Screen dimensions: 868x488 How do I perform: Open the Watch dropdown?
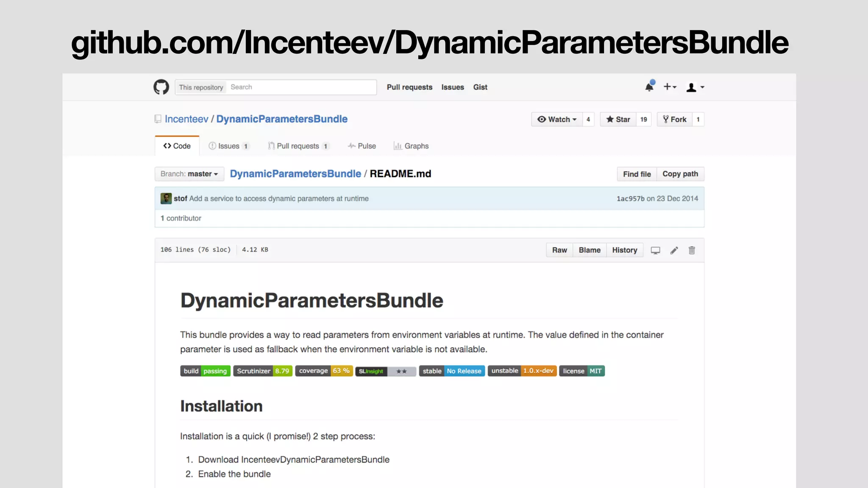point(557,119)
